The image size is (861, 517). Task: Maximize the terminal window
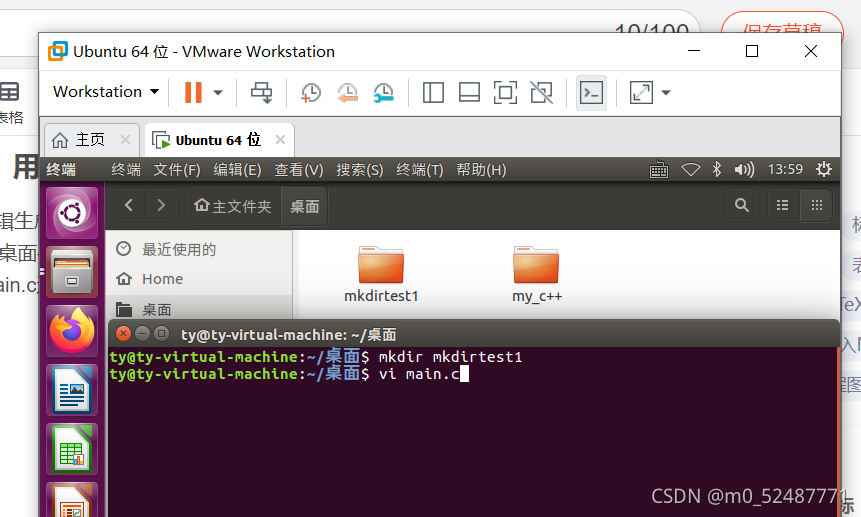point(161,333)
